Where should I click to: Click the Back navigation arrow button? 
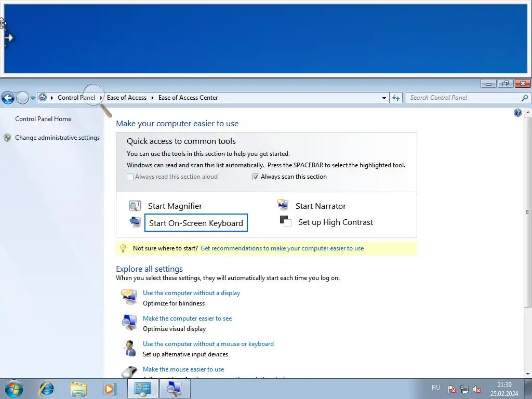(x=8, y=98)
